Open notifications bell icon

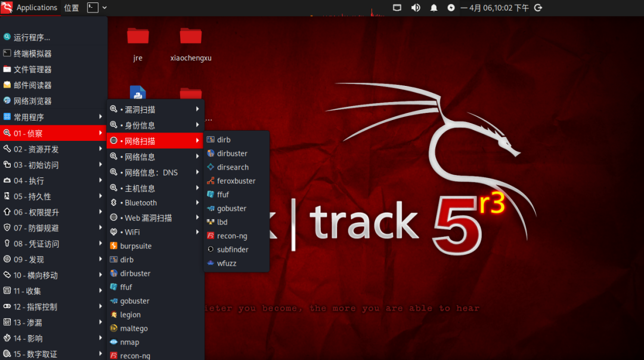pyautogui.click(x=434, y=8)
